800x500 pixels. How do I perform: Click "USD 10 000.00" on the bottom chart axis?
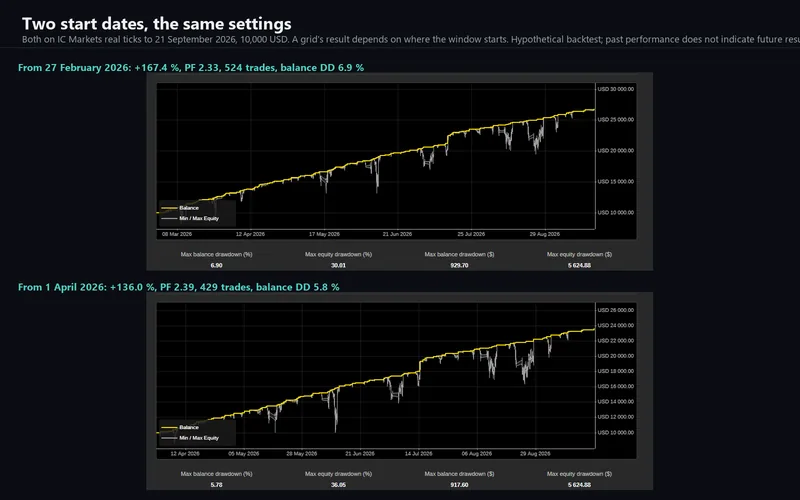click(x=616, y=432)
